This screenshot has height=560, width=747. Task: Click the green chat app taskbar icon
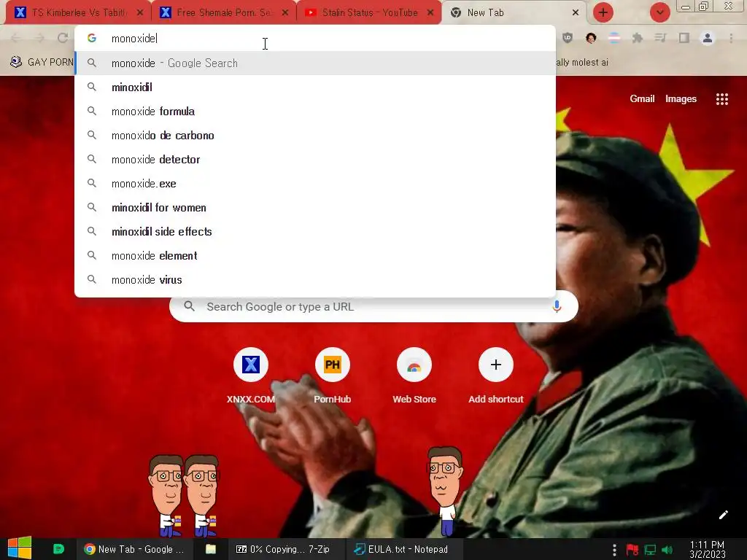(x=58, y=549)
